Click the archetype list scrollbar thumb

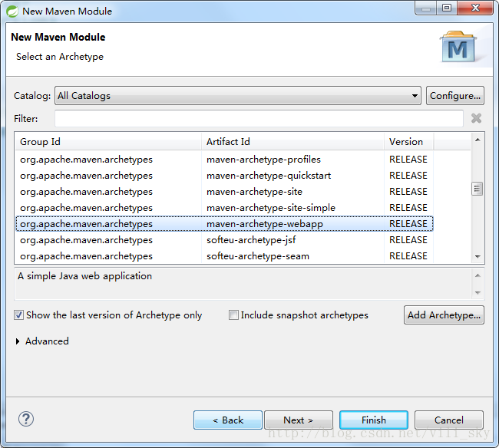click(477, 189)
